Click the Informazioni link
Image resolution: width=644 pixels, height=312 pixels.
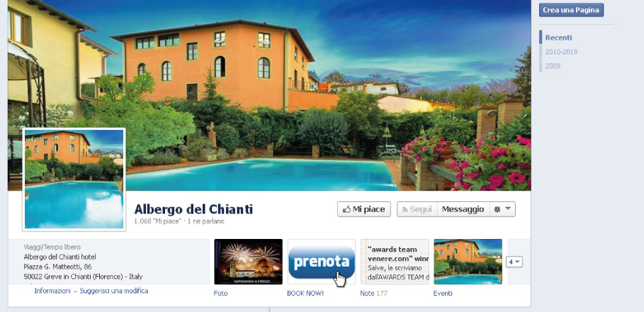pyautogui.click(x=52, y=291)
